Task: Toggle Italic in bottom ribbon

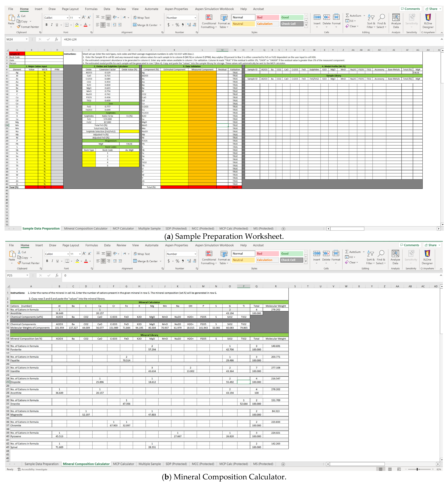Action: (52, 261)
